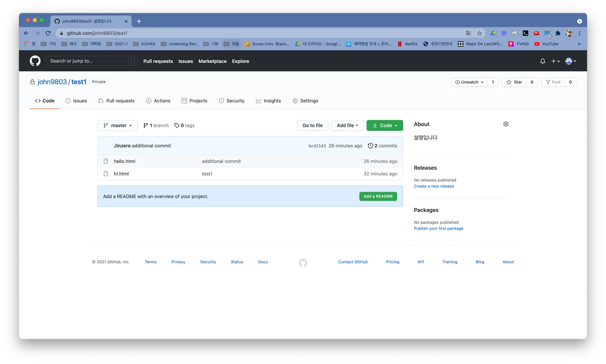The image size is (606, 364).
Task: Open the plus create-new dropdown
Action: (x=555, y=61)
